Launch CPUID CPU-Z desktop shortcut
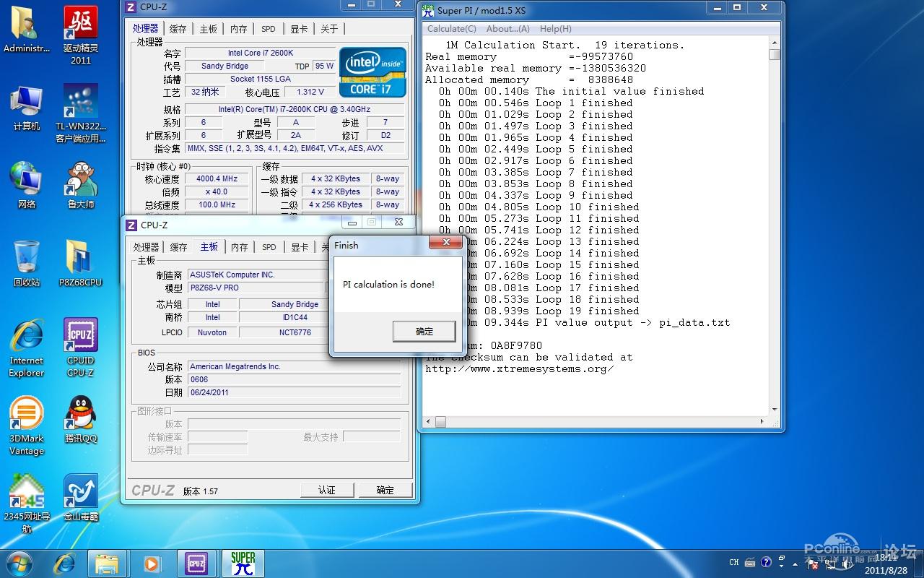 click(81, 348)
